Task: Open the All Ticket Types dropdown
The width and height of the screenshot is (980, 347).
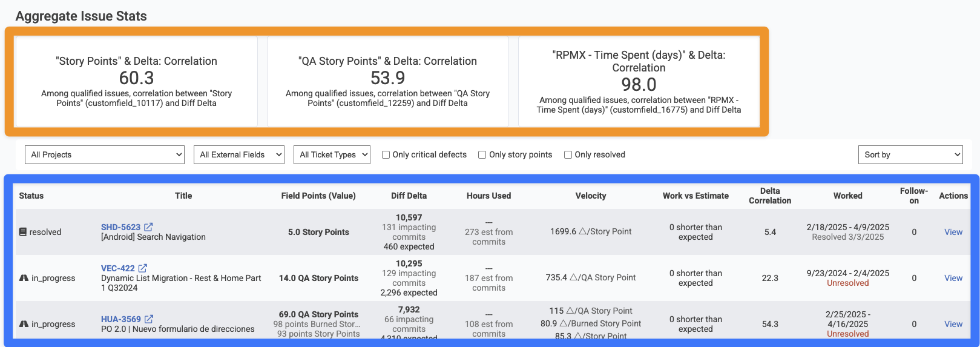Action: pyautogui.click(x=332, y=155)
